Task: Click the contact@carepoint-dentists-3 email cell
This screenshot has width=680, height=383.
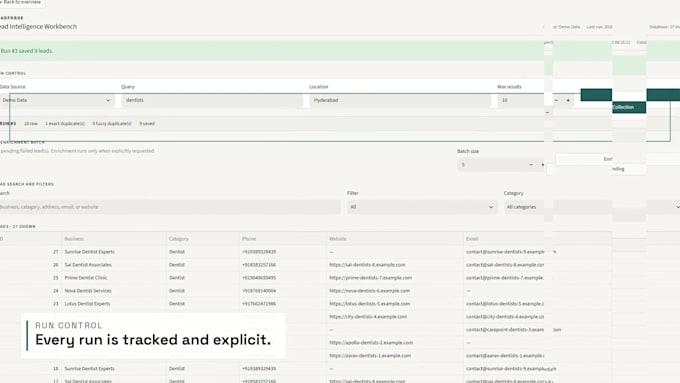Action: tap(505, 330)
